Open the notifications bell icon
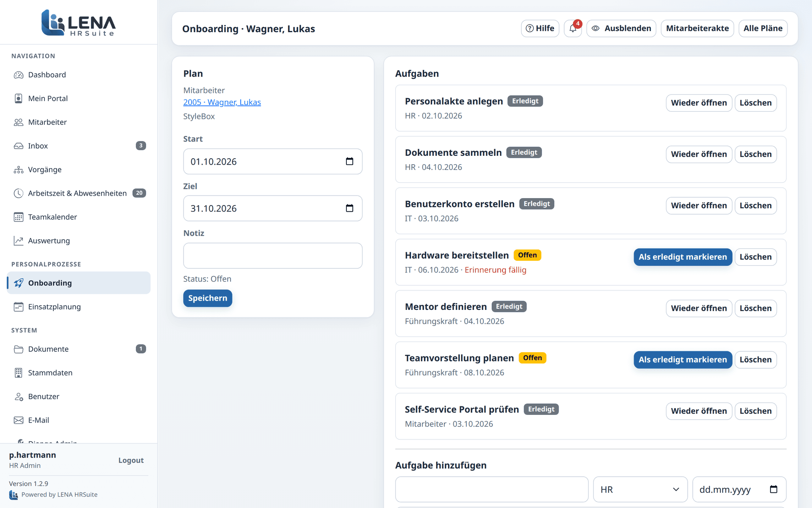The image size is (812, 508). 573,28
